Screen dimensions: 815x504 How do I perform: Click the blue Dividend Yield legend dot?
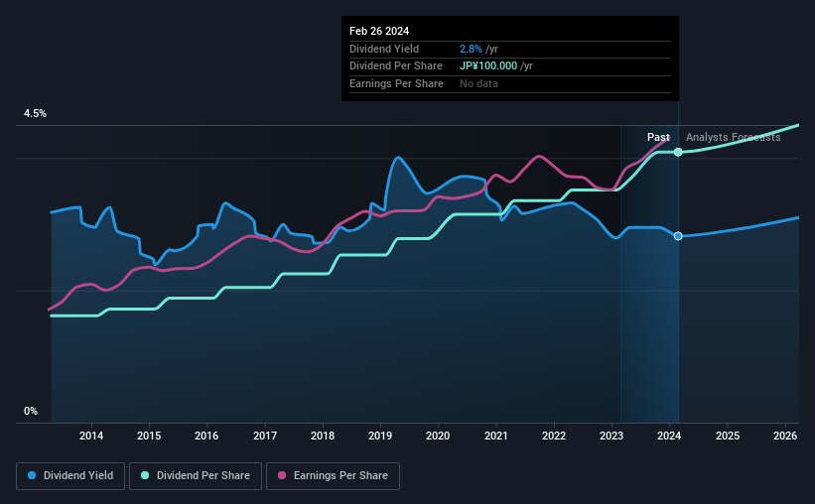[32, 475]
